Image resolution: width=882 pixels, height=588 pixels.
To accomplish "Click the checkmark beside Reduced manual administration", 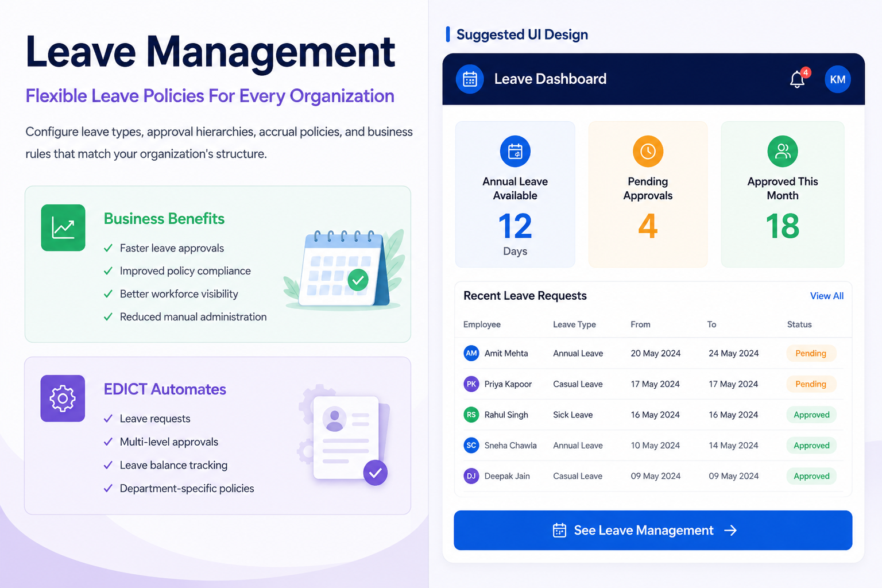I will coord(108,317).
